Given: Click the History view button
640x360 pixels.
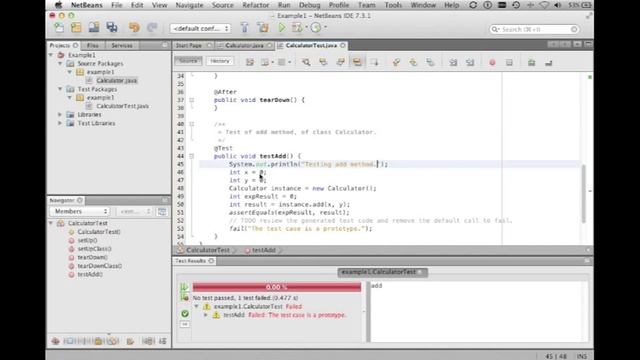Looking at the screenshot, I should (x=220, y=61).
